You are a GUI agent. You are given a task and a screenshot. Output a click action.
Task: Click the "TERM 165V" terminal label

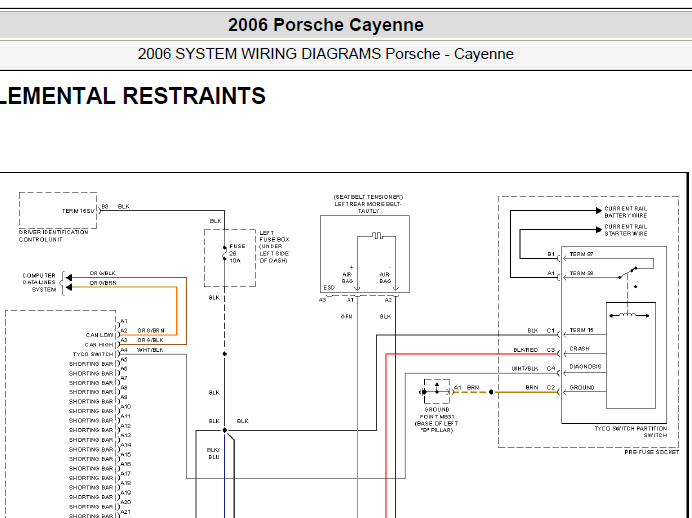(x=78, y=211)
